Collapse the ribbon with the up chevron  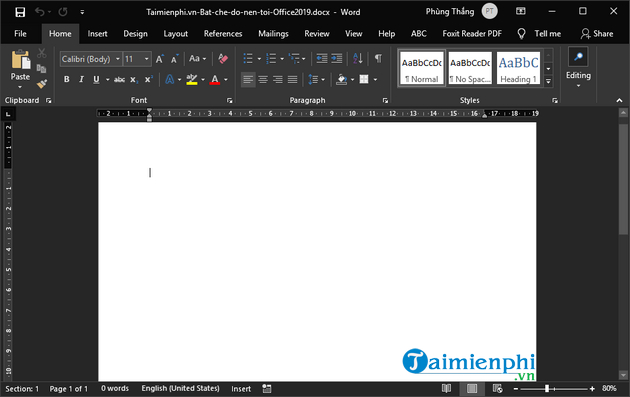[619, 100]
